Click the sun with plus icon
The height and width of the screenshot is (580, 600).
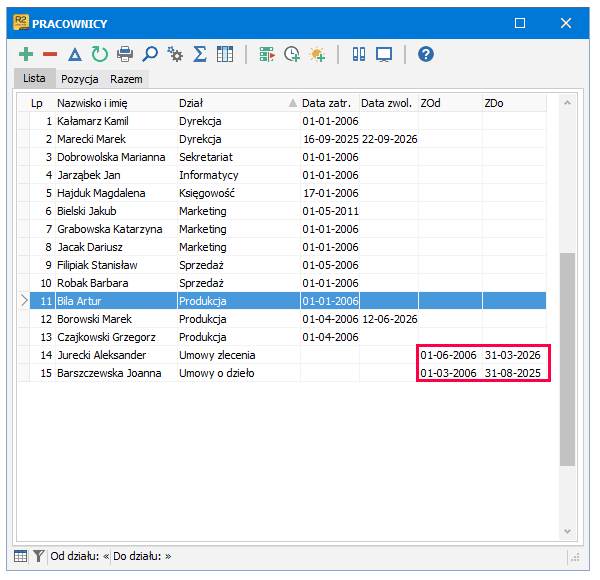point(318,54)
